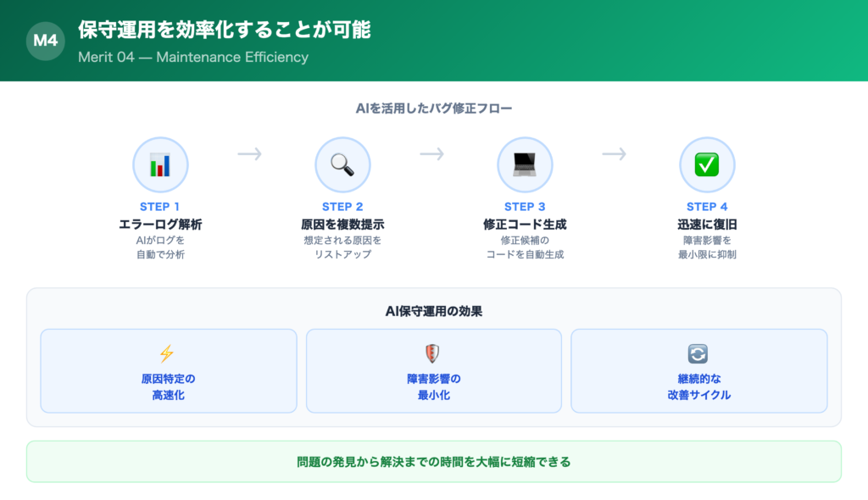868x500 pixels.
Task: Click the STEP 2 label
Action: 342,207
